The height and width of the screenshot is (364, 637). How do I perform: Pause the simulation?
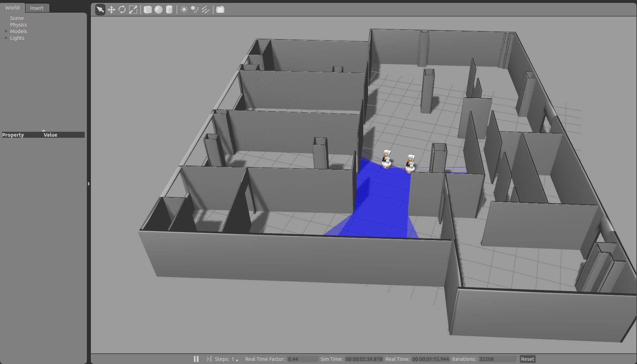coord(196,359)
